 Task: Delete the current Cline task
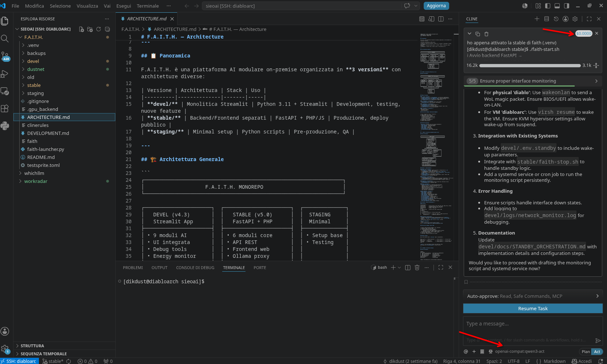point(486,34)
